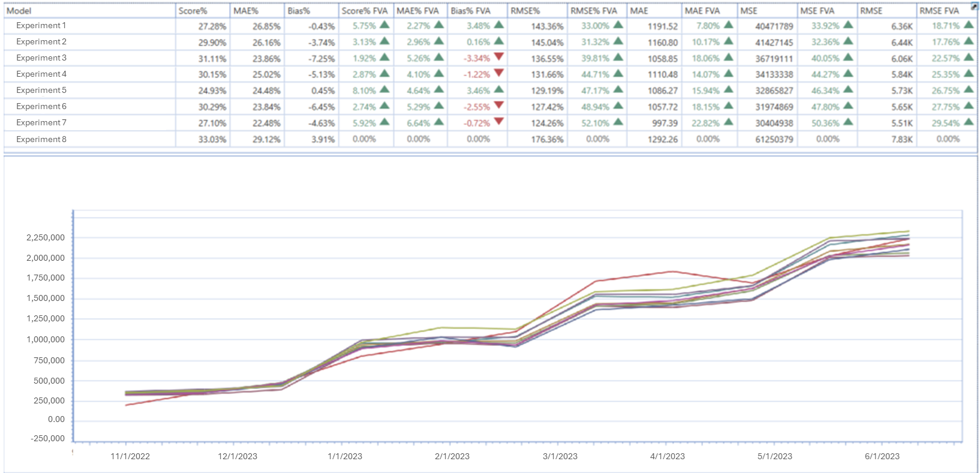
Task: Select the MSE column header
Action: click(x=748, y=11)
